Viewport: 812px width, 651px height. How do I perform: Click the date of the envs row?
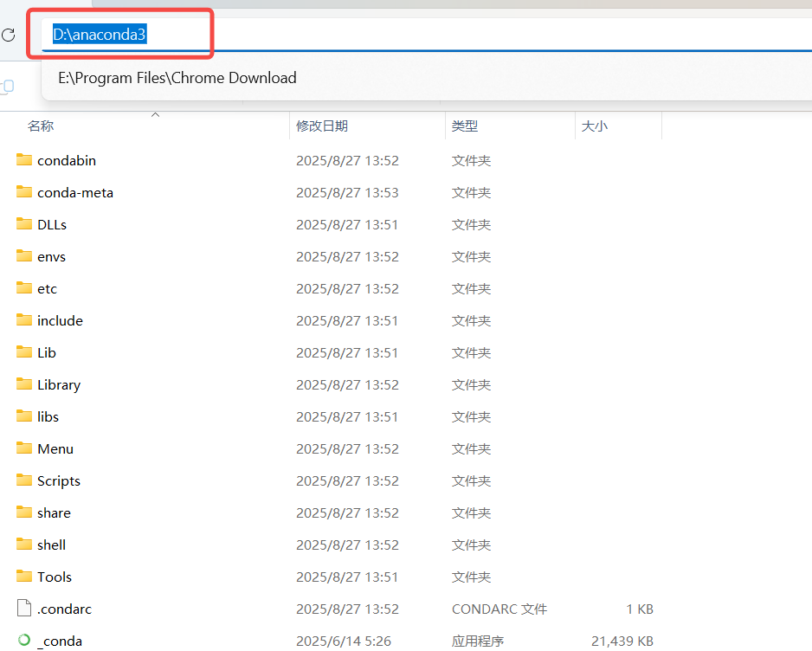point(347,257)
